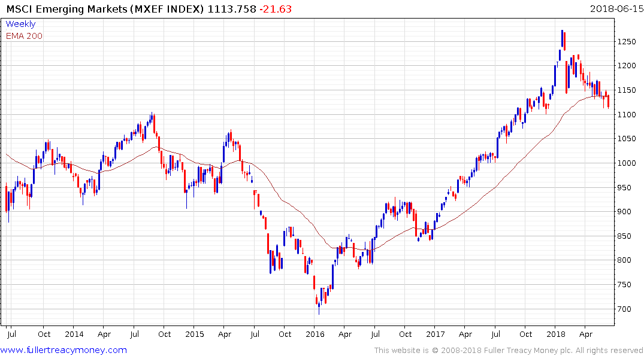The height and width of the screenshot is (359, 644).
Task: Click the 950 price axis label
Action: (x=624, y=187)
